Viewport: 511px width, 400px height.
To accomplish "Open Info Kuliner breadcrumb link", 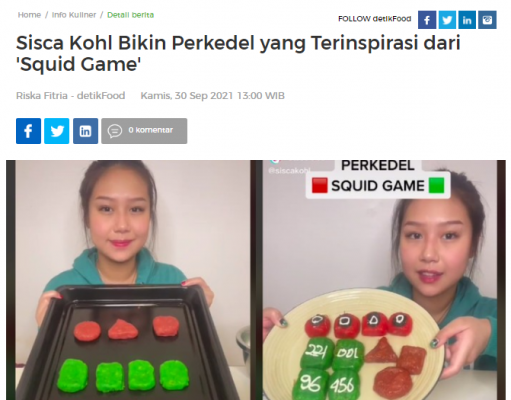I will (x=74, y=15).
